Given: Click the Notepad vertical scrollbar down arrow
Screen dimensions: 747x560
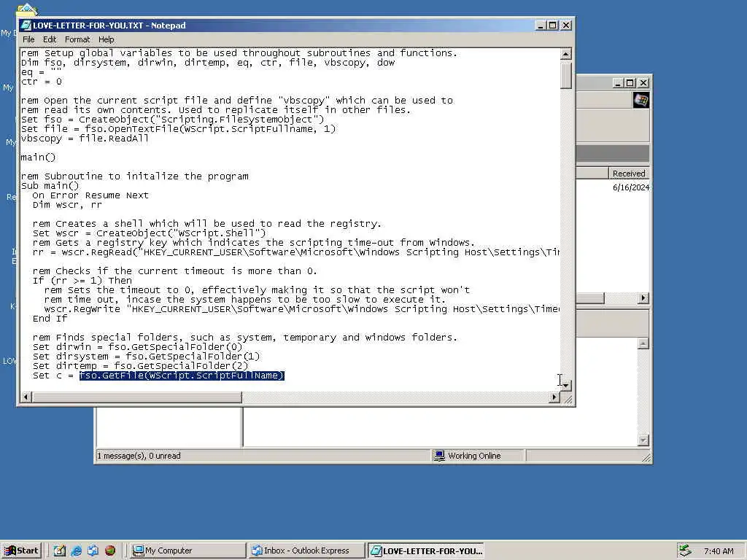Looking at the screenshot, I should (x=565, y=385).
